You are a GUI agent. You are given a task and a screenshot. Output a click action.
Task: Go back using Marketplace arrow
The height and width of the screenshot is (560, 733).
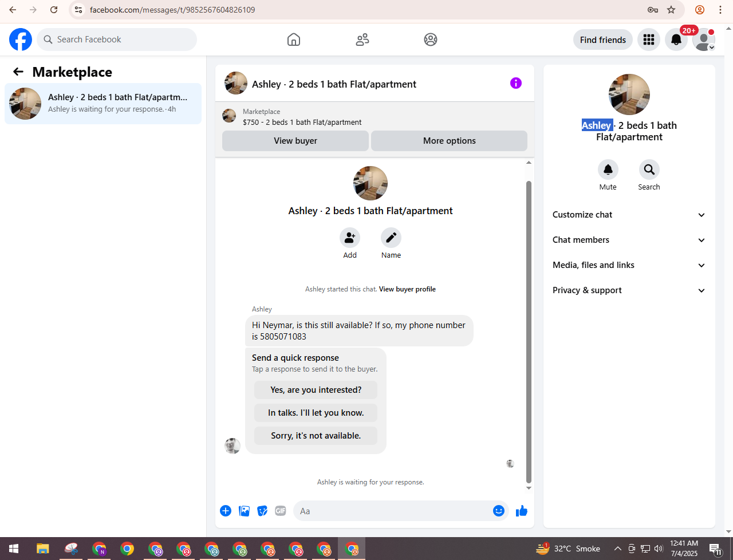coord(18,72)
